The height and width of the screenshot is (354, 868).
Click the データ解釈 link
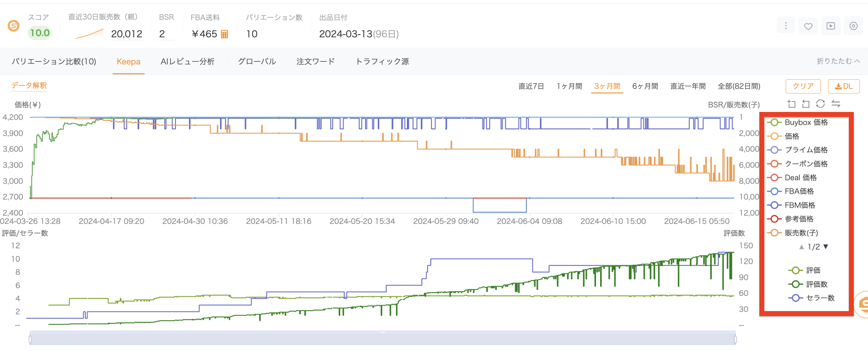coord(29,86)
